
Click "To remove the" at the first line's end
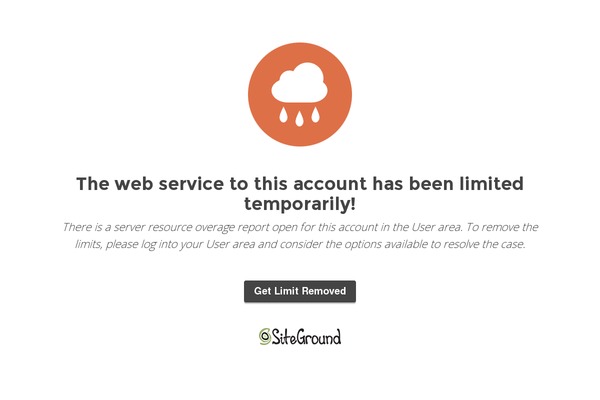(502, 227)
